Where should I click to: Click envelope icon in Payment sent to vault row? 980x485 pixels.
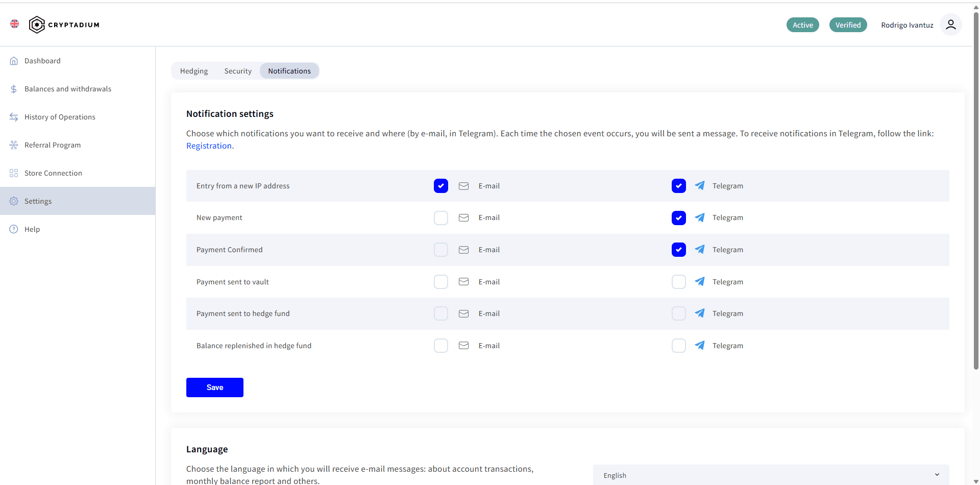click(463, 282)
